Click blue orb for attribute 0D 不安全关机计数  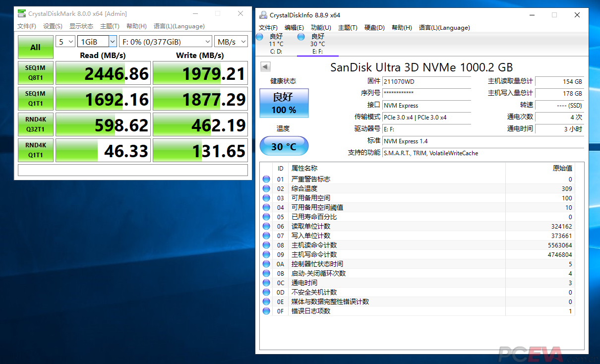tap(267, 292)
